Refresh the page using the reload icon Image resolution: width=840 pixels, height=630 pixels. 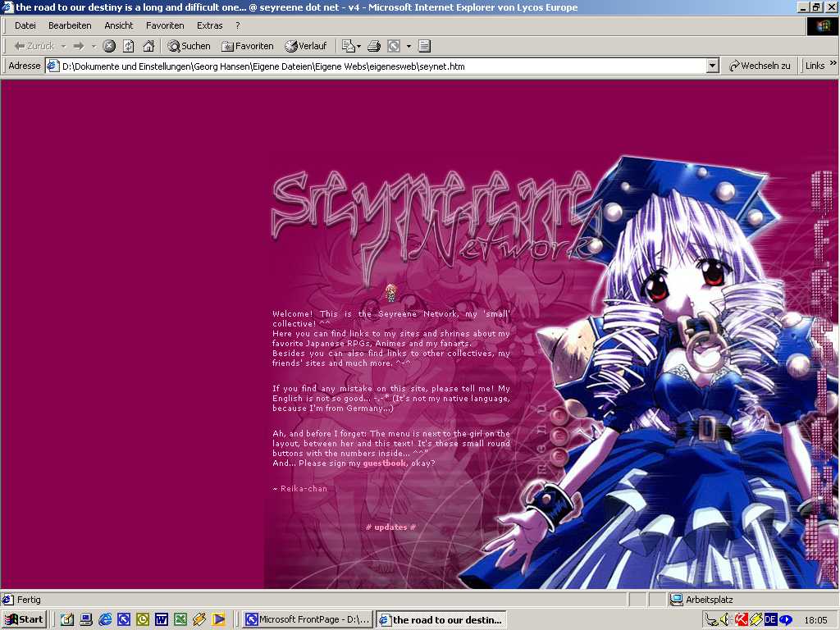pos(129,46)
